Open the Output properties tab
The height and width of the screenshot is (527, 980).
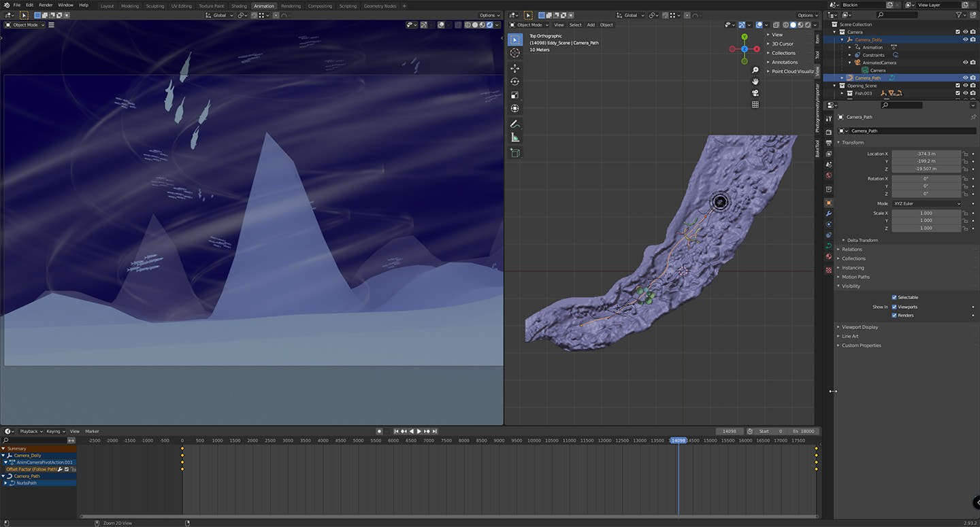pos(828,143)
